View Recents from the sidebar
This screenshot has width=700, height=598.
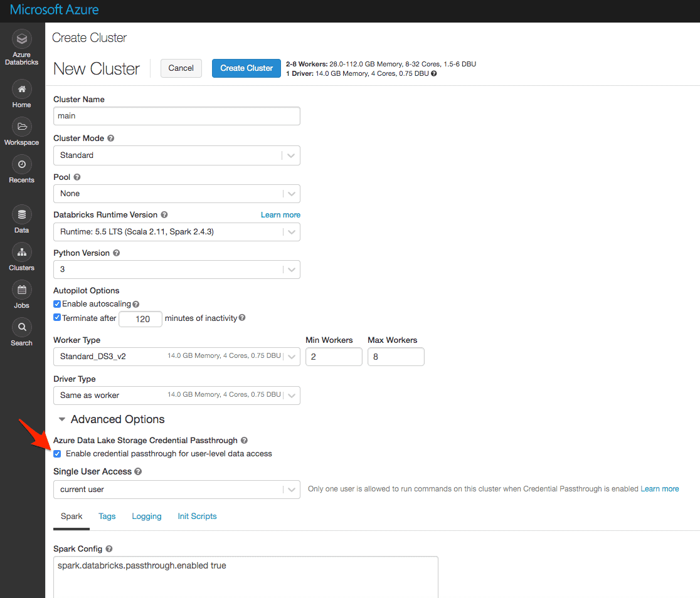coord(21,165)
